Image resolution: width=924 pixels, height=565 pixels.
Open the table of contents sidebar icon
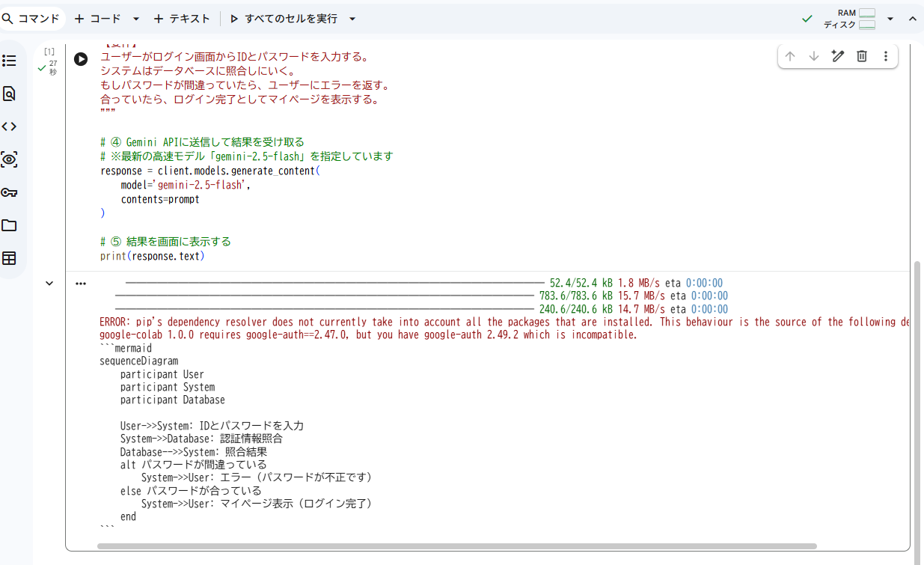9,61
